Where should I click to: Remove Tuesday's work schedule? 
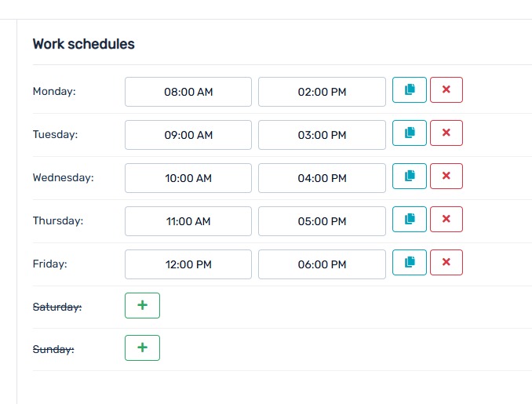pyautogui.click(x=446, y=133)
